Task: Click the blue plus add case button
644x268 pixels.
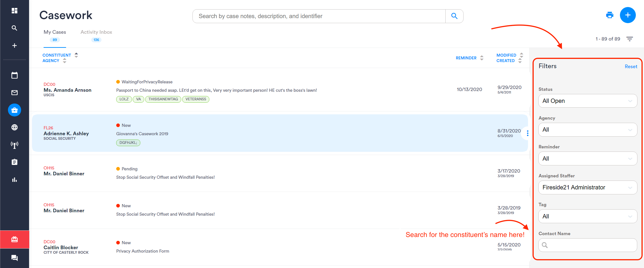Action: point(627,15)
